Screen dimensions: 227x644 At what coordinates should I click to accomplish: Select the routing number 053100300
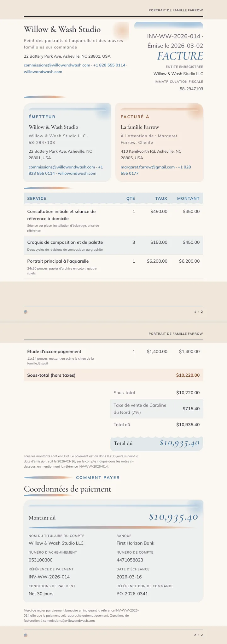41,560
